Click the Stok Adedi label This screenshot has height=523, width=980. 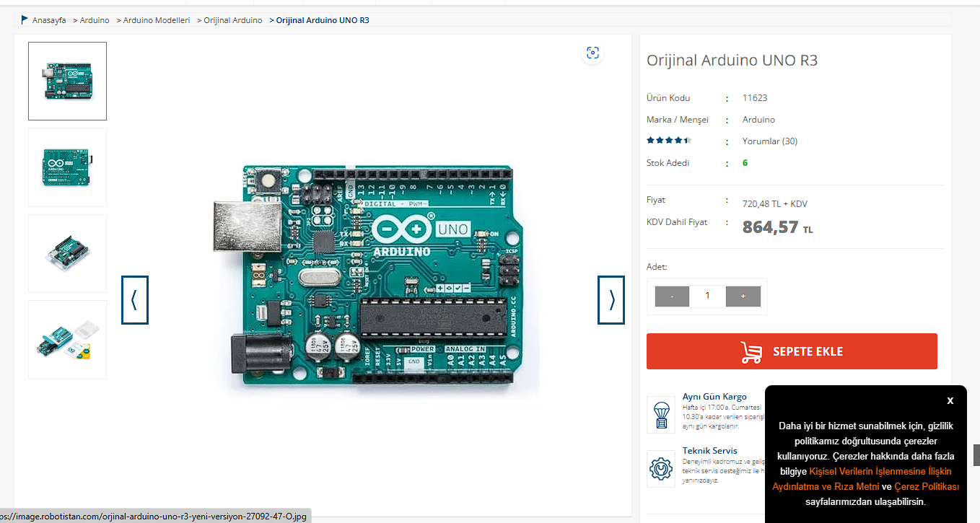(x=668, y=163)
